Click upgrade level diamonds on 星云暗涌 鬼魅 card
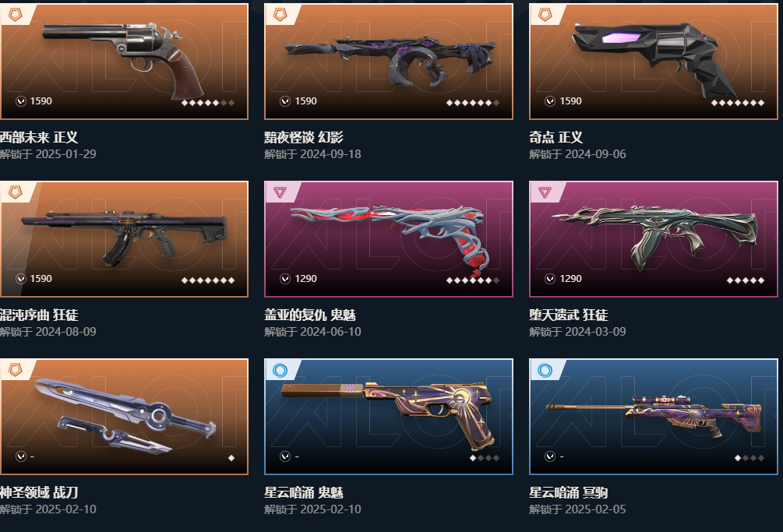 pyautogui.click(x=485, y=458)
